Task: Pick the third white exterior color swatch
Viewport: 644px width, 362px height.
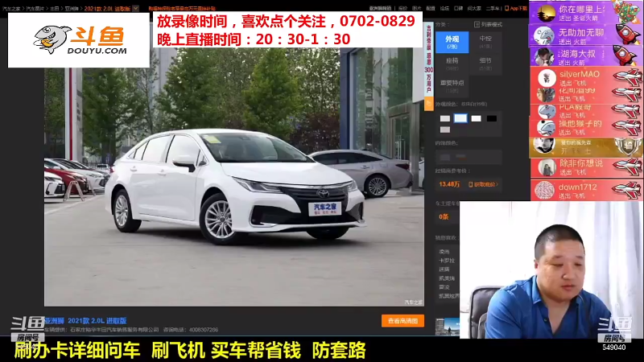Action: click(x=476, y=118)
